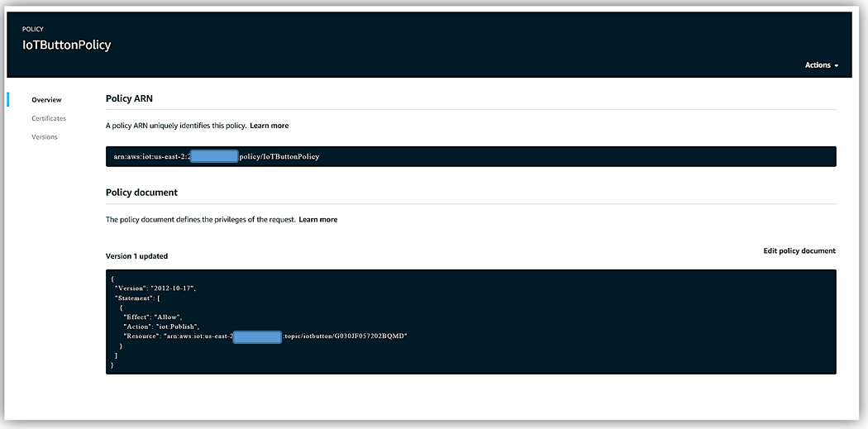Screen dimensions: 868x429
Task: Click the IoTButtonPolicy title
Action: [x=66, y=45]
